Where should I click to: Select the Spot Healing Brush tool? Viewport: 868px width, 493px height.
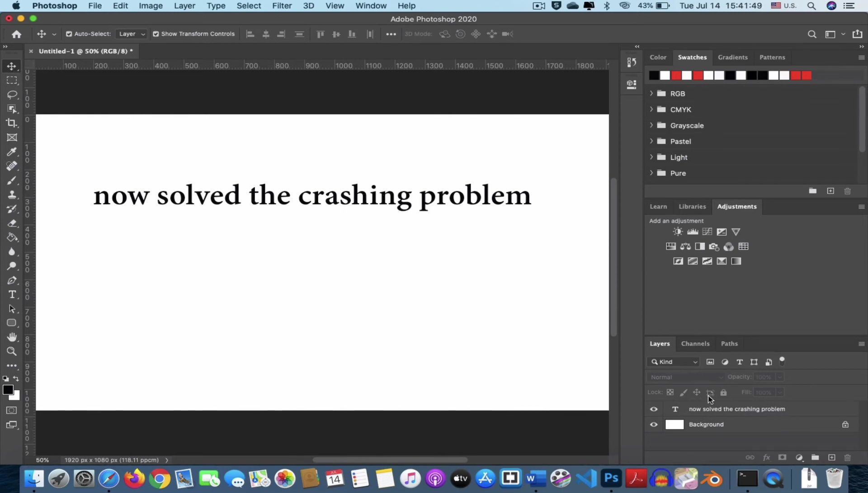(x=12, y=166)
